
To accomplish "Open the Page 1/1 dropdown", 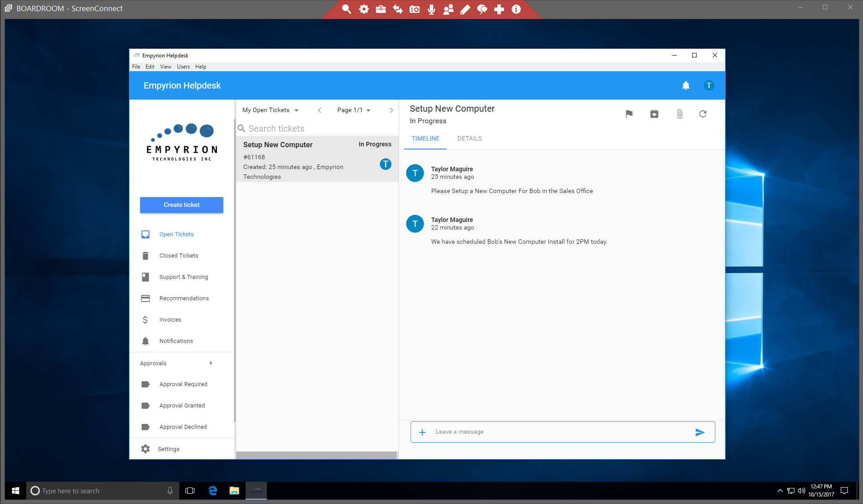I will coord(354,110).
